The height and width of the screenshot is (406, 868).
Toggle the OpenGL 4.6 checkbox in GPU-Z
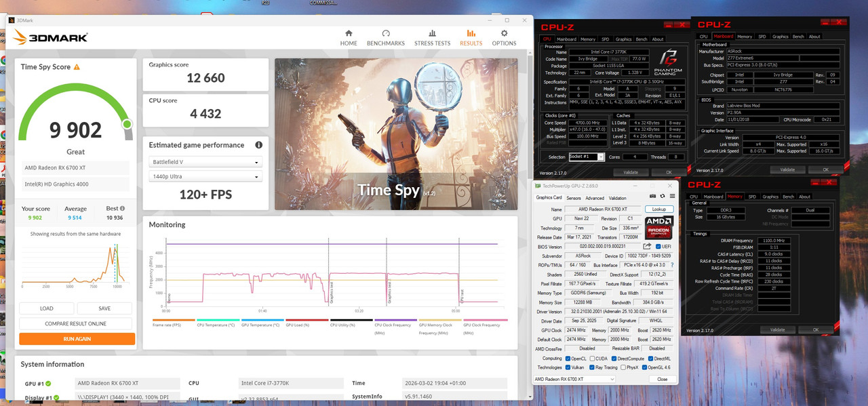pos(644,367)
